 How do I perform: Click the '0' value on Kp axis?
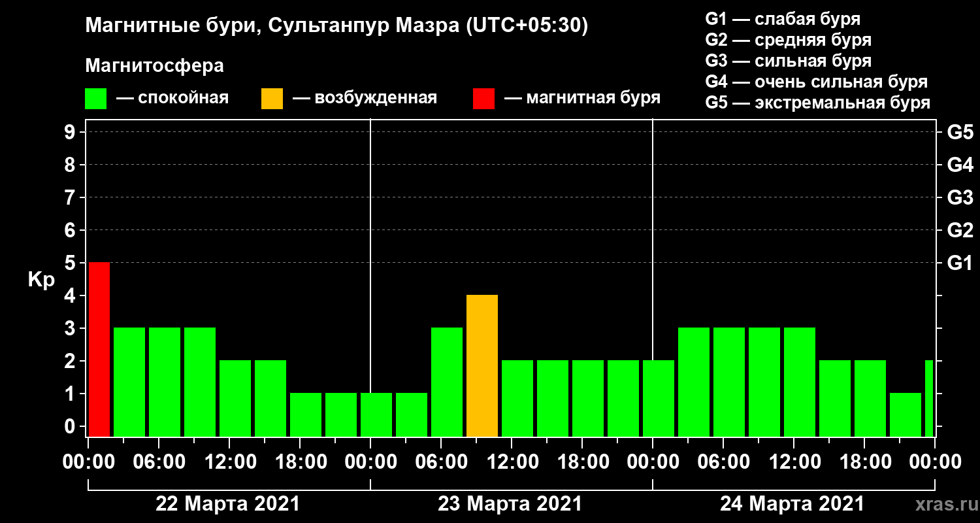click(71, 427)
